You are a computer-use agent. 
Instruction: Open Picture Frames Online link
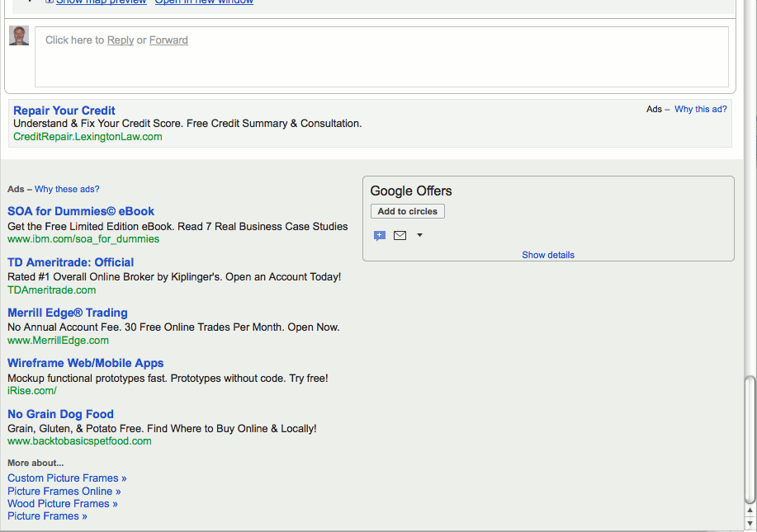[x=64, y=491]
